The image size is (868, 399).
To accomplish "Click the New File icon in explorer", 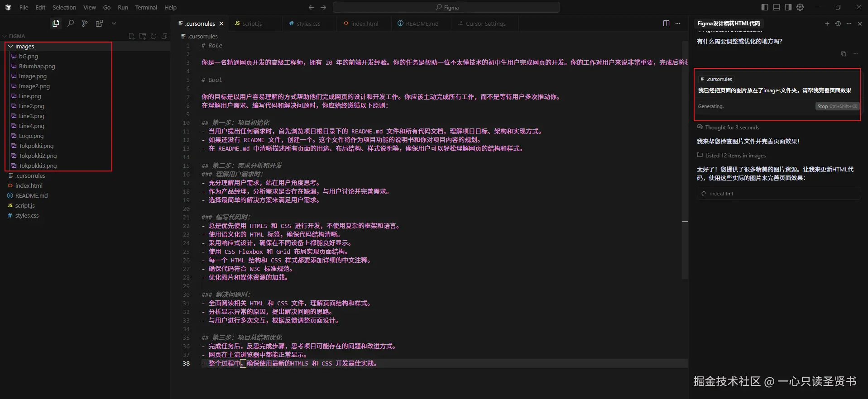I will click(132, 36).
